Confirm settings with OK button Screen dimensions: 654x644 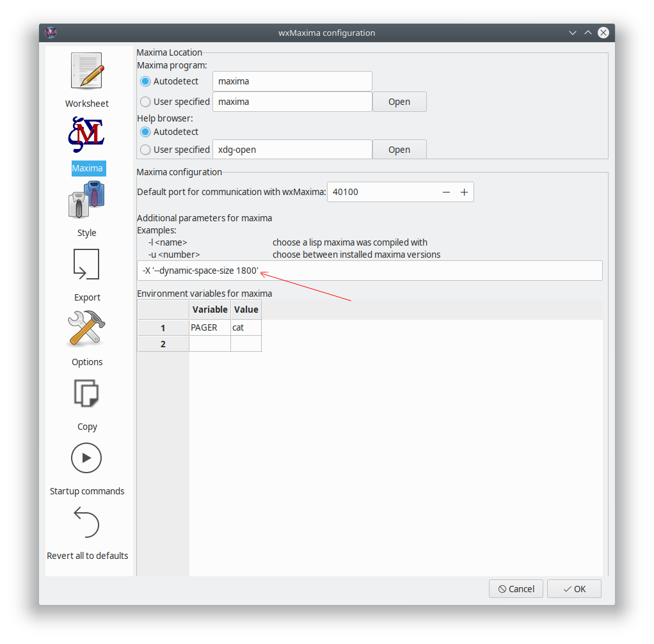pyautogui.click(x=575, y=589)
